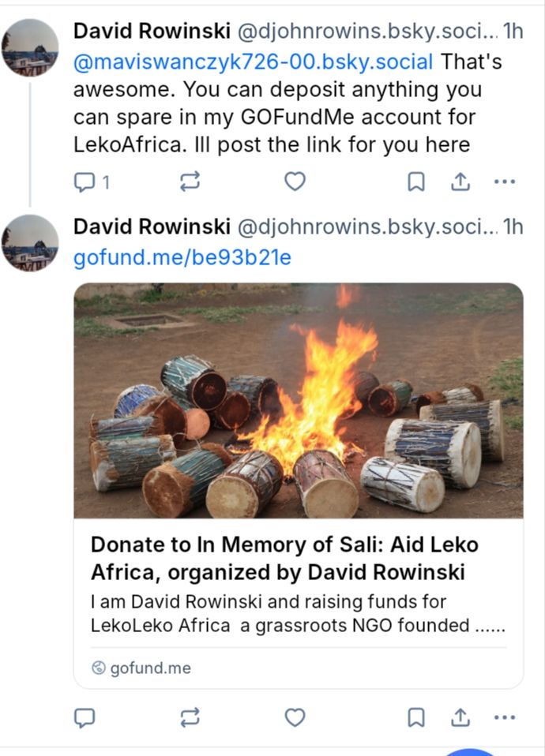Repost David Rowinski's top post

(189, 182)
